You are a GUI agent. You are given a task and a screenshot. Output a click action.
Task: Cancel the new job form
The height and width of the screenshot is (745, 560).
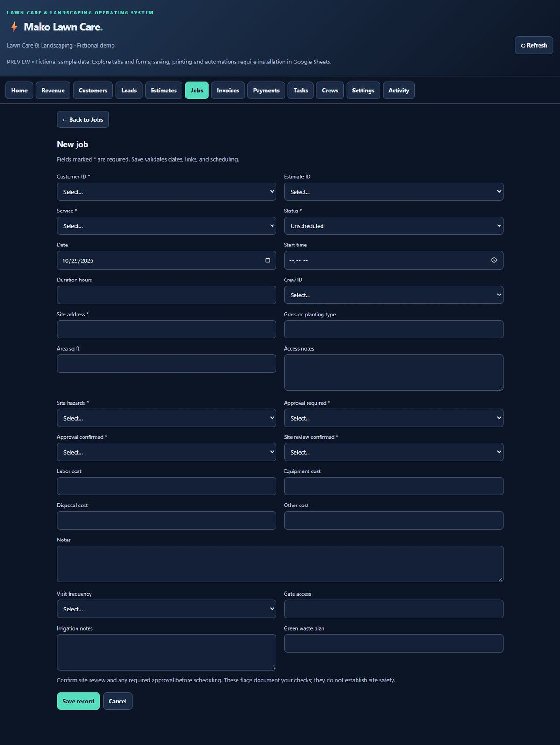118,701
